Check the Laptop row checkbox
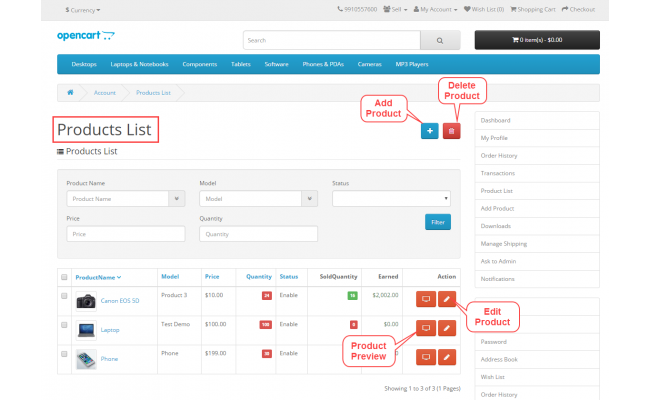The height and width of the screenshot is (400, 650). pyautogui.click(x=64, y=325)
